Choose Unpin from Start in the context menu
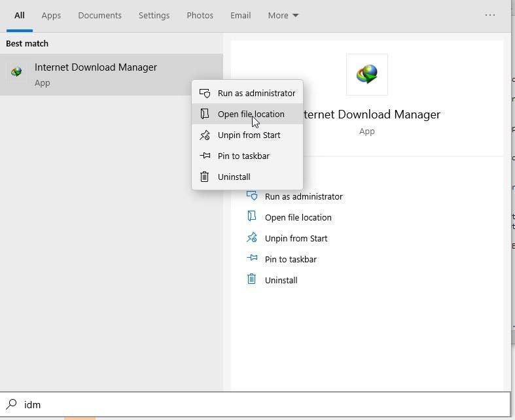Screen dimensions: 515x420 point(249,135)
